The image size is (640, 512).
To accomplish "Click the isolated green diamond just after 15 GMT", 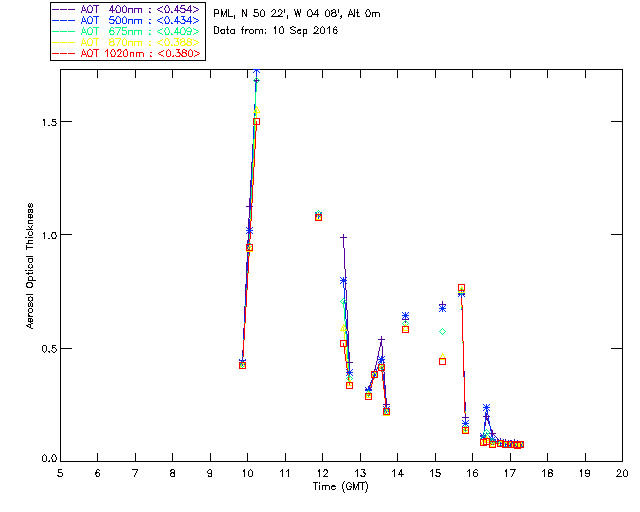I will click(x=442, y=331).
